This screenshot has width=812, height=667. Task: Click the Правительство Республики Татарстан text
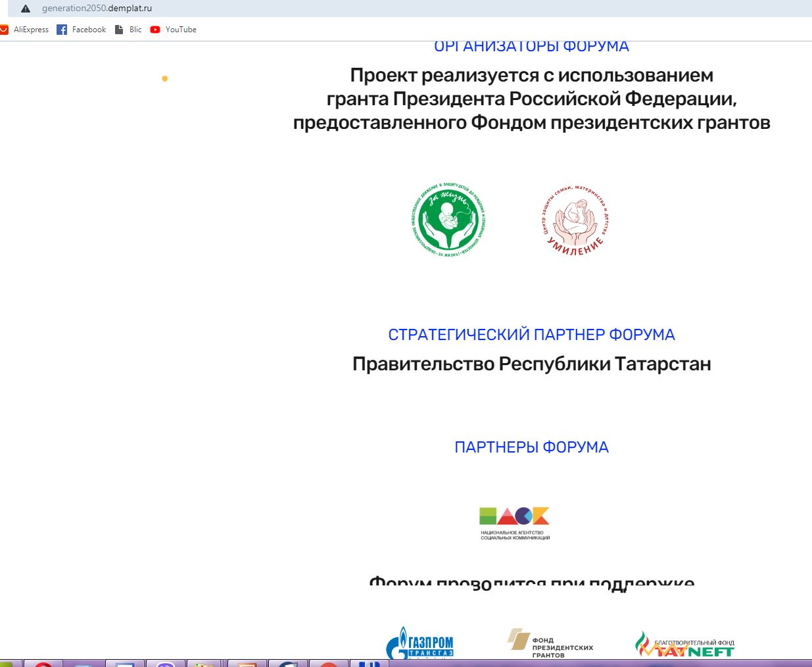[531, 364]
